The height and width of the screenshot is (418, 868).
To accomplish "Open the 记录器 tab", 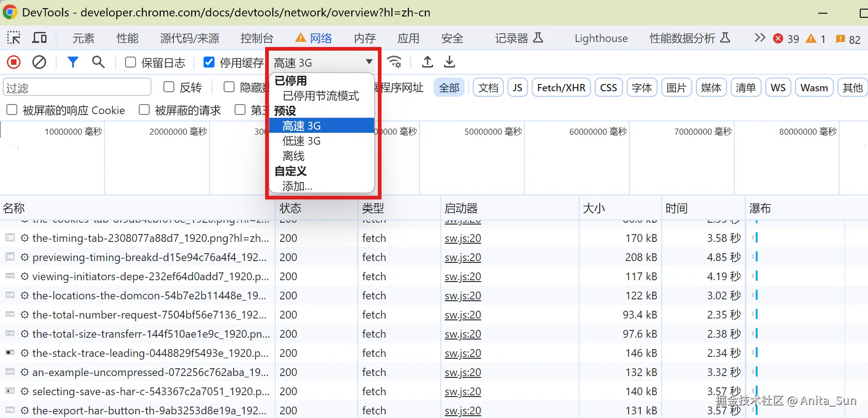I will (x=519, y=38).
